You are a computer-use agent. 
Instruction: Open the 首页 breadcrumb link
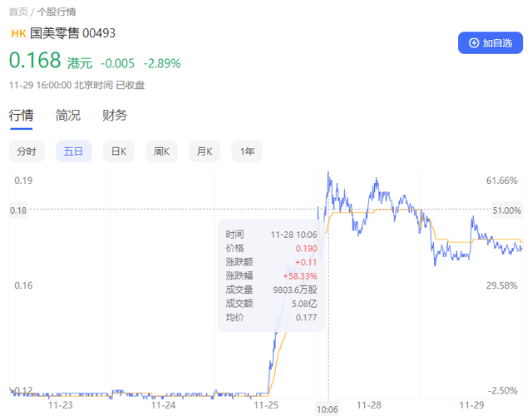18,12
